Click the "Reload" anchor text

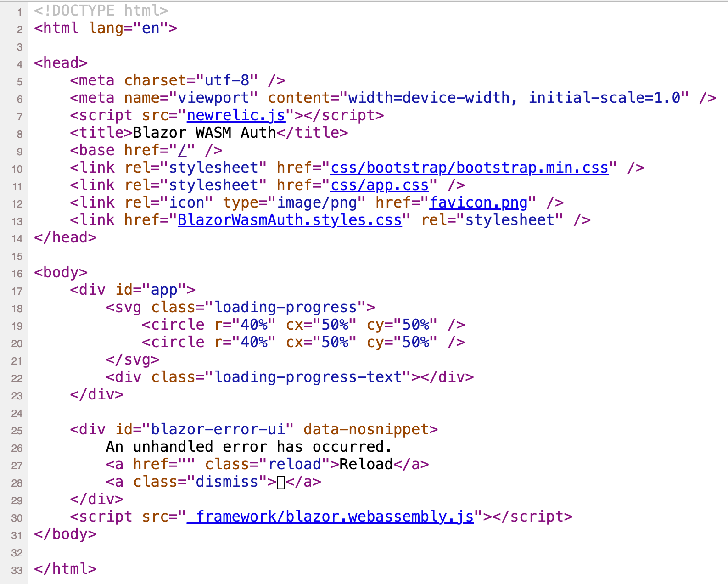[366, 464]
